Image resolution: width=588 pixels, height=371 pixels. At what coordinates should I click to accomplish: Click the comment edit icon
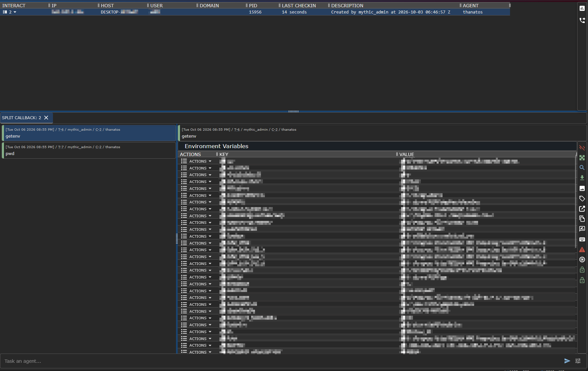click(582, 229)
